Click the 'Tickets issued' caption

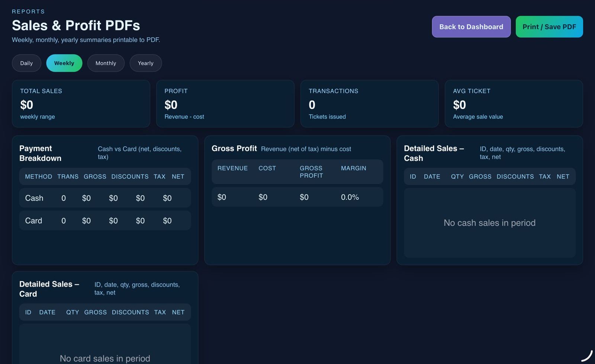pyautogui.click(x=327, y=117)
